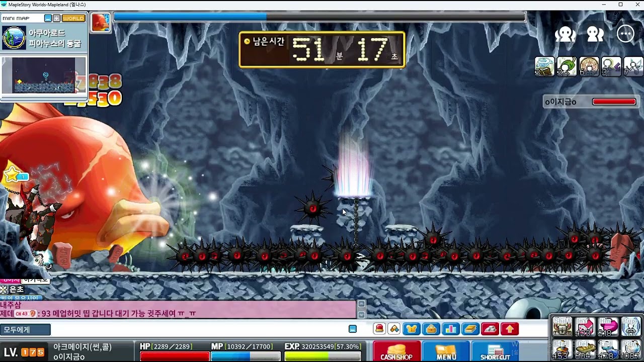Use the Ctrl quick slot item 453
644x362 pixels.
(x=562, y=350)
